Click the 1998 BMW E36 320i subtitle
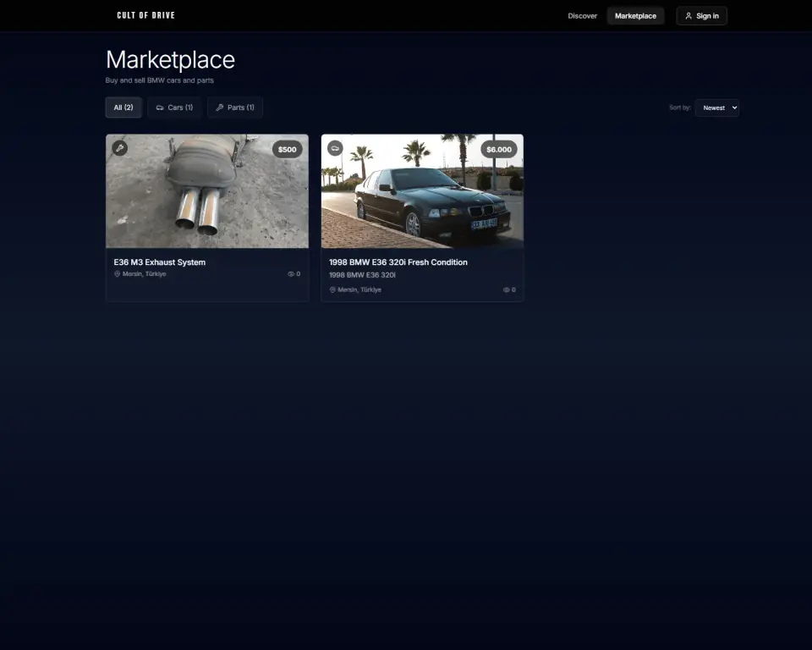The width and height of the screenshot is (812, 650). [x=363, y=275]
